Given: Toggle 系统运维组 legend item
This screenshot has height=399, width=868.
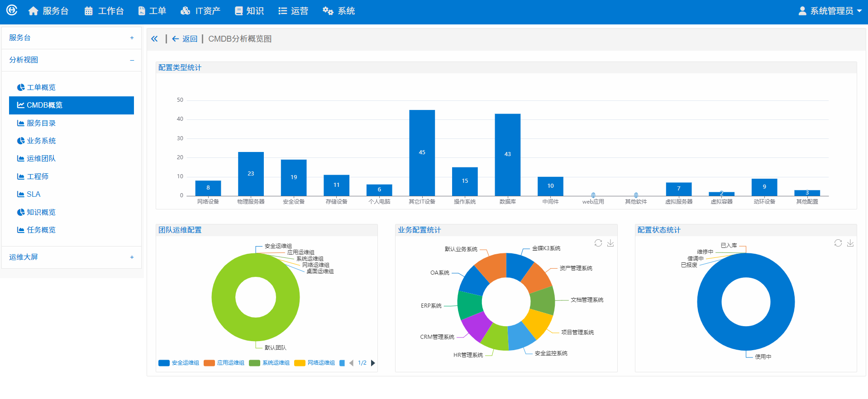Looking at the screenshot, I should (x=269, y=363).
